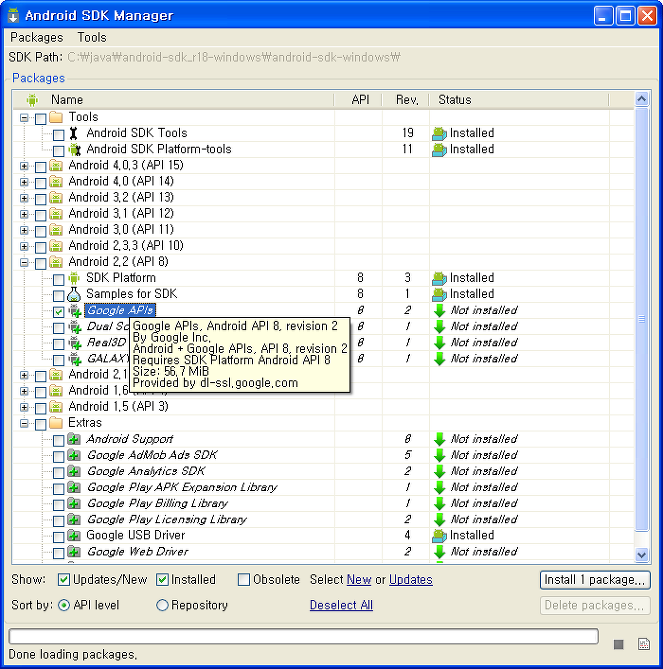This screenshot has width=663, height=669.
Task: Check the SDK Platform checkbox
Action: (x=58, y=279)
